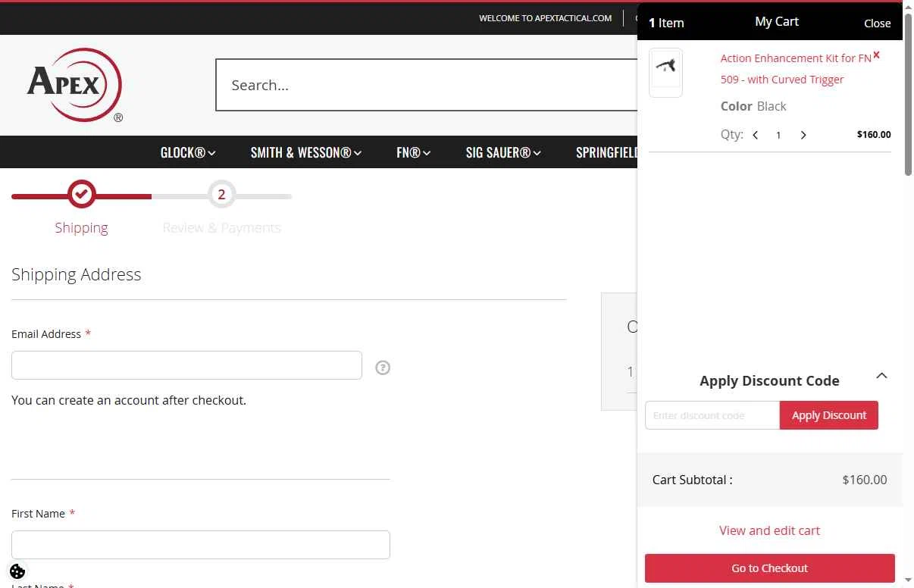Click the cart panel scrollbar
Screen dimensions: 914x588
(908, 95)
